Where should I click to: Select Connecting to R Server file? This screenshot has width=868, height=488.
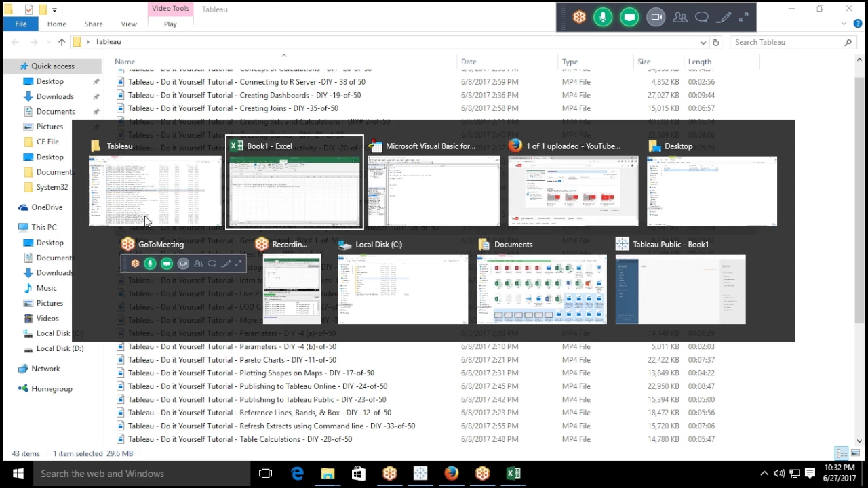[x=247, y=82]
